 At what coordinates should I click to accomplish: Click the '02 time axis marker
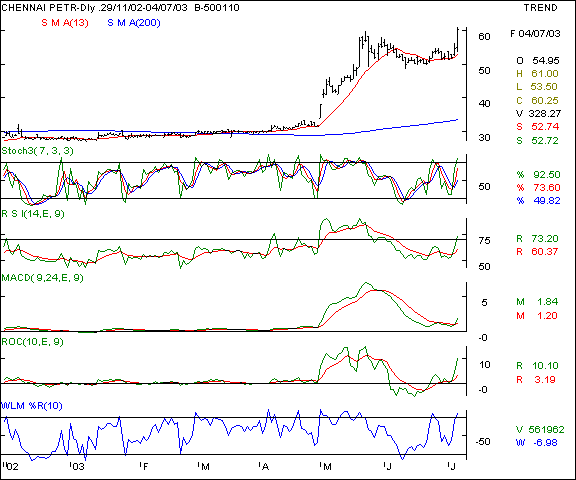[x=11, y=467]
